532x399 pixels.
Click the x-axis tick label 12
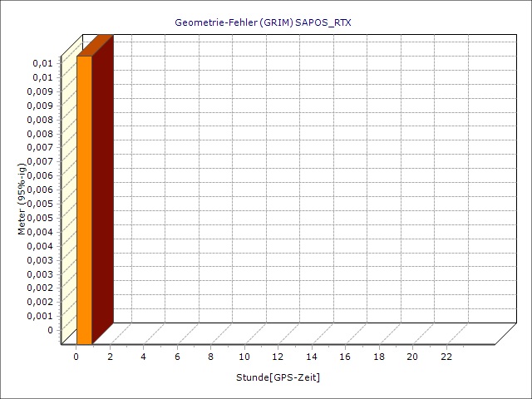pyautogui.click(x=278, y=357)
